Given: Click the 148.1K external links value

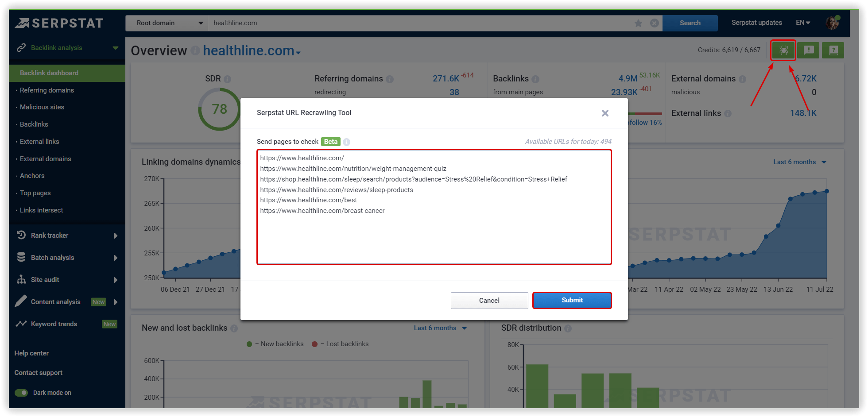Looking at the screenshot, I should pyautogui.click(x=803, y=113).
